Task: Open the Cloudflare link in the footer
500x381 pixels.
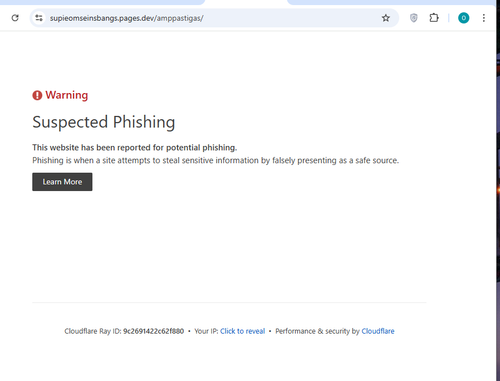Action: [378, 331]
